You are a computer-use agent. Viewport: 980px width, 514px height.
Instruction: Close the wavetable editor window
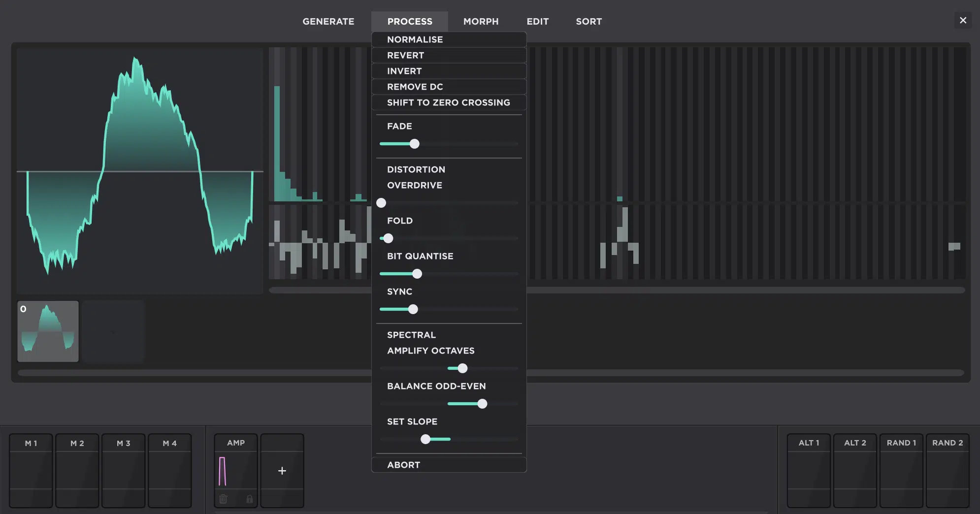click(963, 20)
